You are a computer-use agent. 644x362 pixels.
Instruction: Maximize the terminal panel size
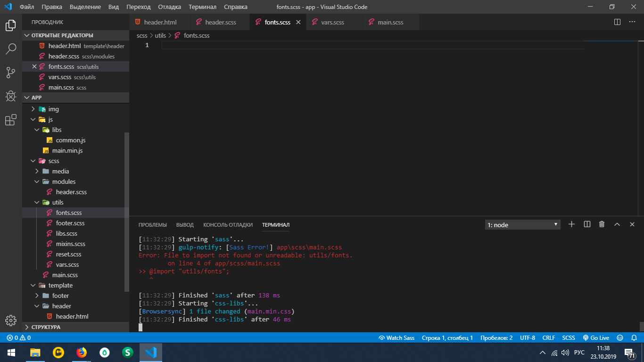(x=617, y=224)
